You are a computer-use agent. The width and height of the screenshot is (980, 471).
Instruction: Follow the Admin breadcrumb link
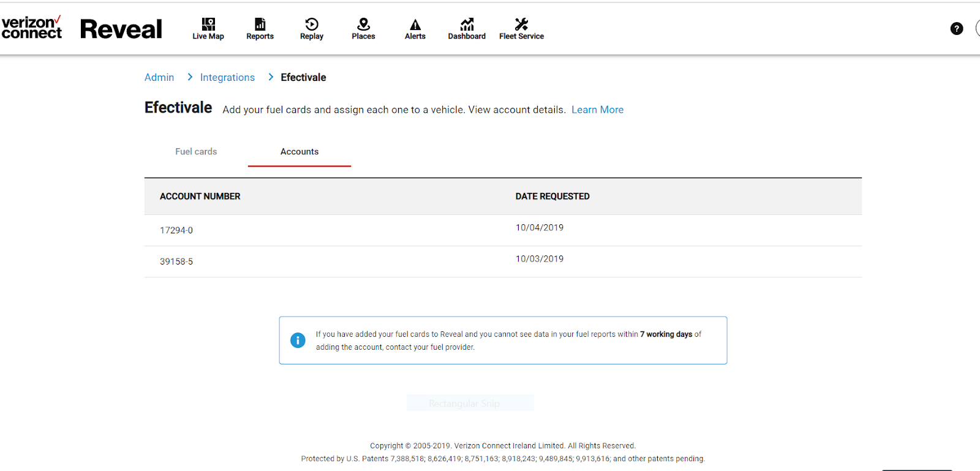click(159, 77)
